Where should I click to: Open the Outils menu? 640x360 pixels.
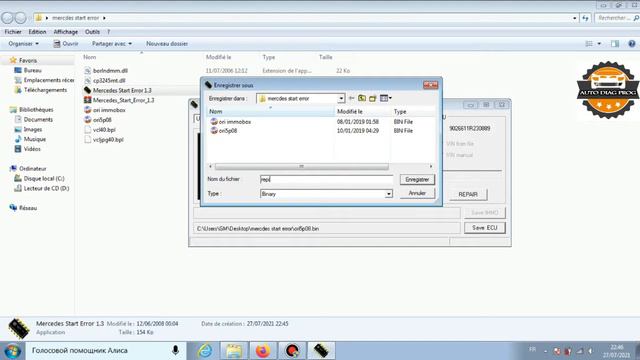tap(92, 32)
